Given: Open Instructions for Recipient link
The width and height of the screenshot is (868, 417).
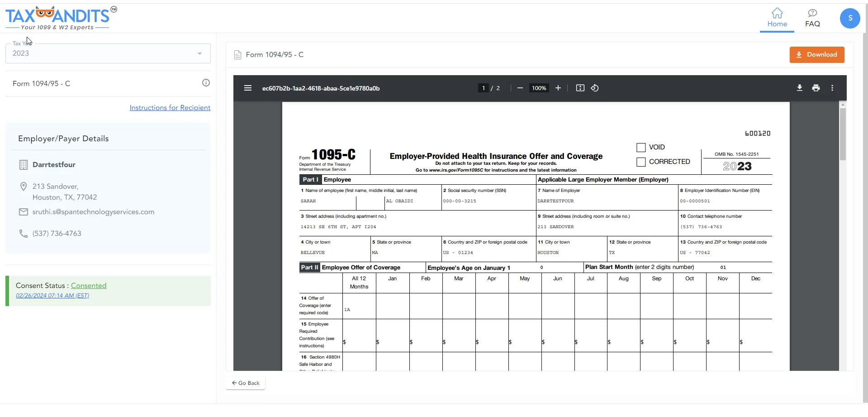Looking at the screenshot, I should pyautogui.click(x=170, y=107).
